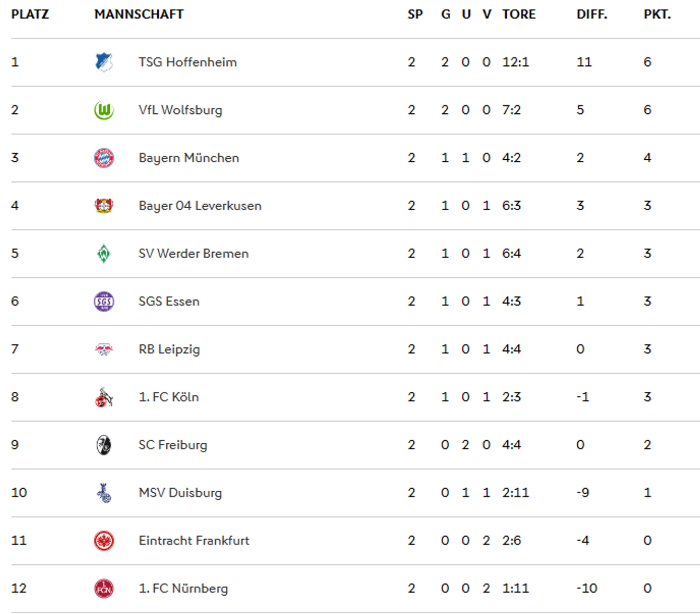Click the Eintracht Frankfurt eagle crest

pyautogui.click(x=104, y=541)
